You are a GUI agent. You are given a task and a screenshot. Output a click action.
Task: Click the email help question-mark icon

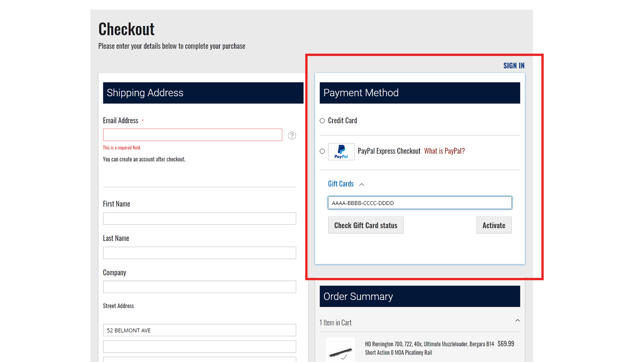tap(292, 135)
